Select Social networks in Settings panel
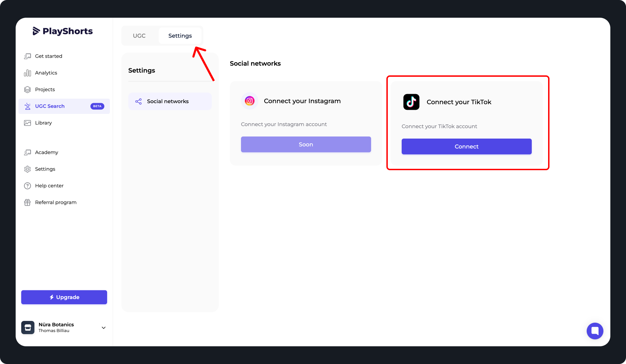The image size is (626, 364). click(168, 101)
